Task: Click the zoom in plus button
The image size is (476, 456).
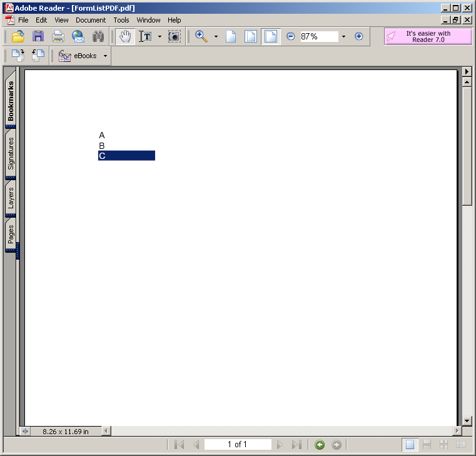Action: pos(359,36)
